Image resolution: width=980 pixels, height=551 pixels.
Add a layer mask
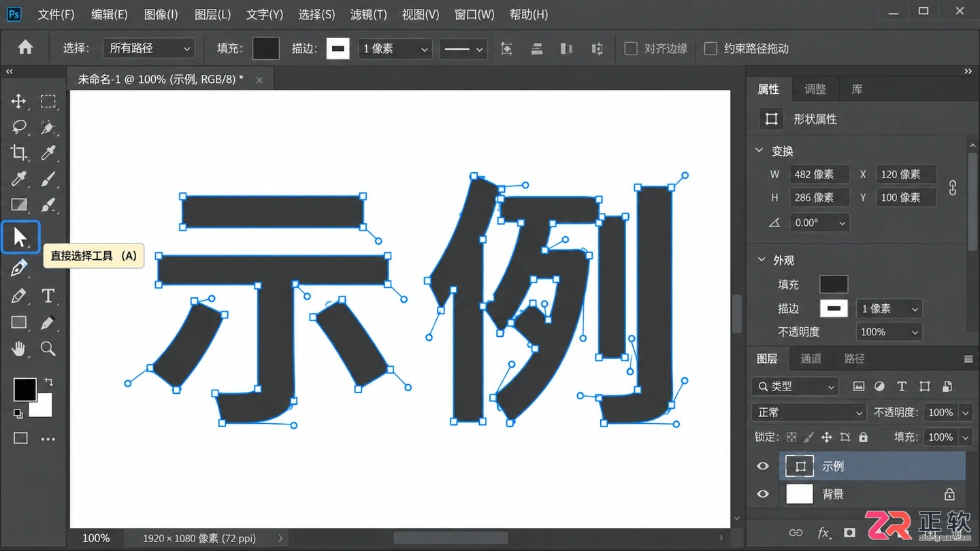pos(849,533)
